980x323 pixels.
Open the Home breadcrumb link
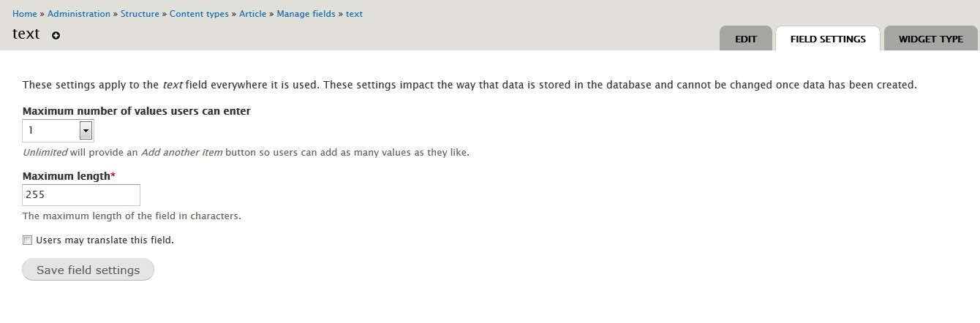[25, 14]
